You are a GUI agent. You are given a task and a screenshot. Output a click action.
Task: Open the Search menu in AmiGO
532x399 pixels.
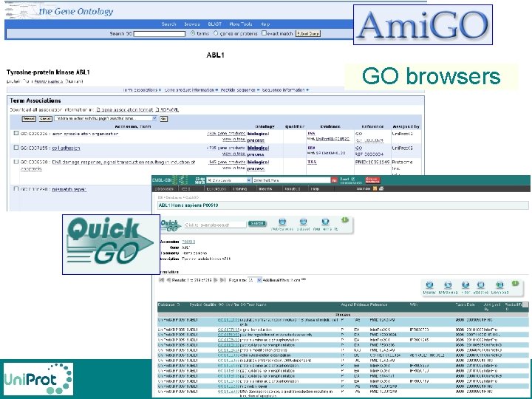click(168, 24)
